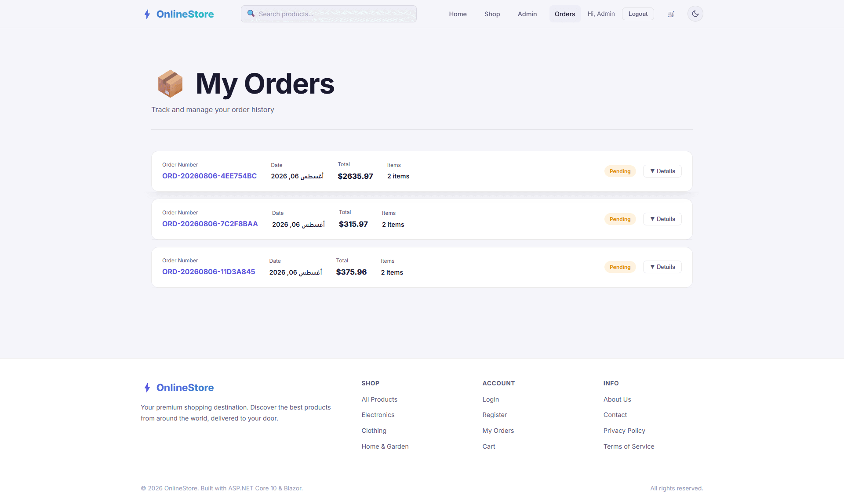Expand Details for order ORD-20260806-4EE754BC

pyautogui.click(x=662, y=171)
